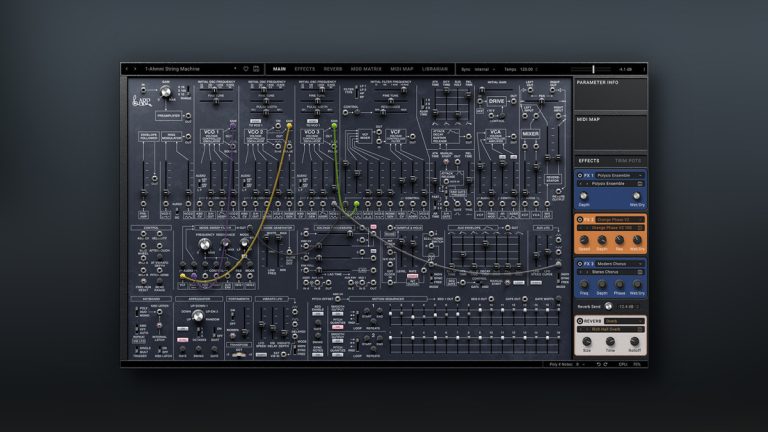
Task: Click the FX 2 Res knob
Action: [x=619, y=240]
